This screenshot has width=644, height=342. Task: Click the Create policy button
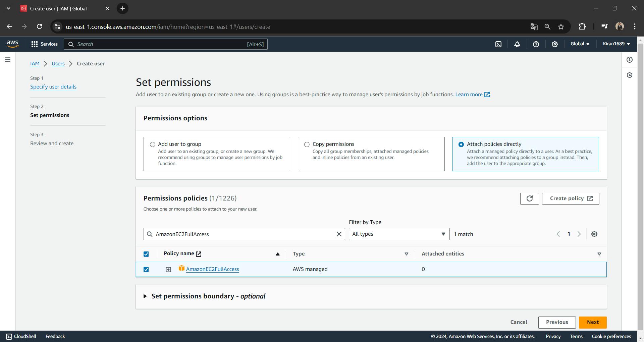[x=571, y=198]
